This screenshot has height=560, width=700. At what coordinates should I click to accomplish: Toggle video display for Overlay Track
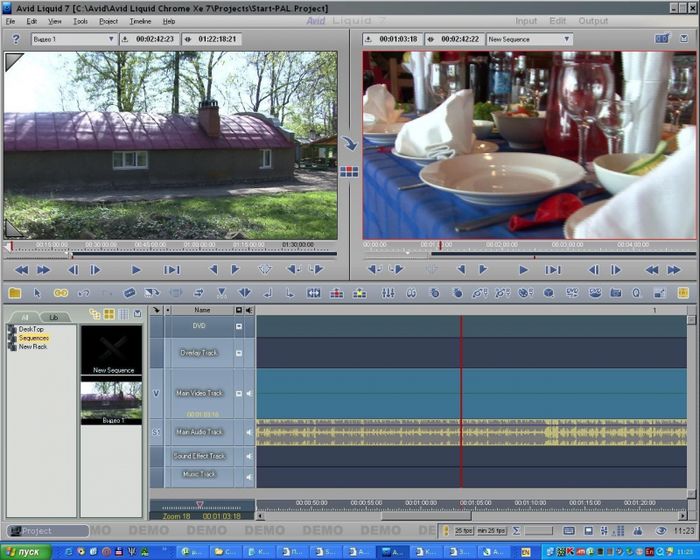pos(239,353)
